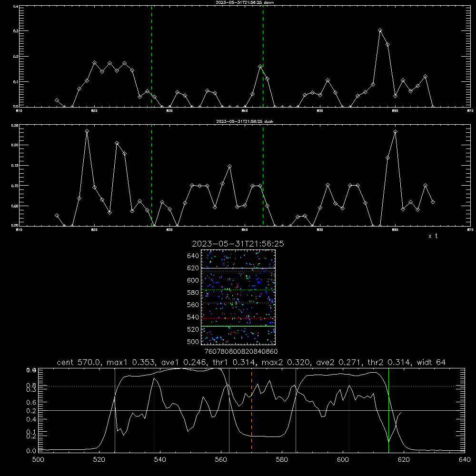Viewport: 476px width, 476px height.
Task: Click the 540 x-axis label in bottom plot
Action: pyautogui.click(x=160, y=460)
